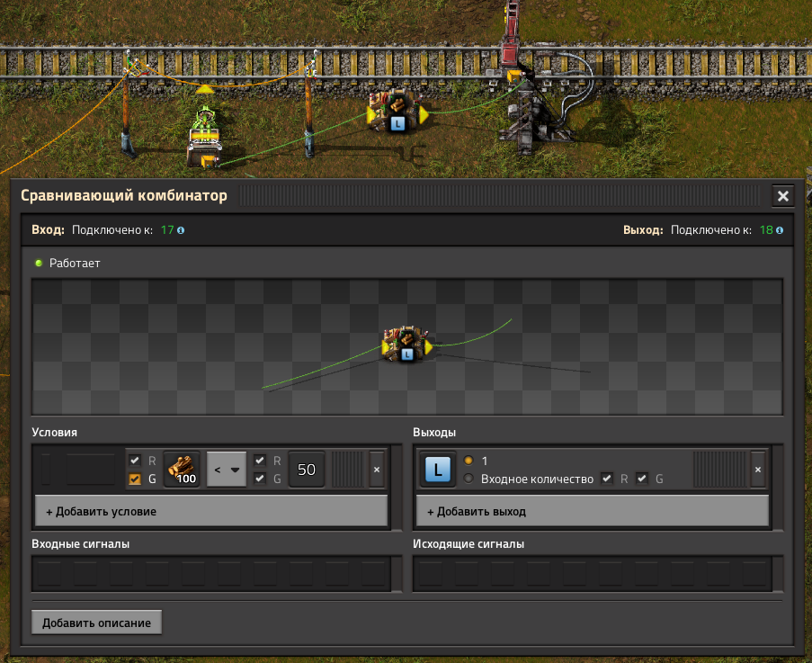The width and height of the screenshot is (812, 663).
Task: Click '+ Добавить выход' button
Action: coord(593,511)
